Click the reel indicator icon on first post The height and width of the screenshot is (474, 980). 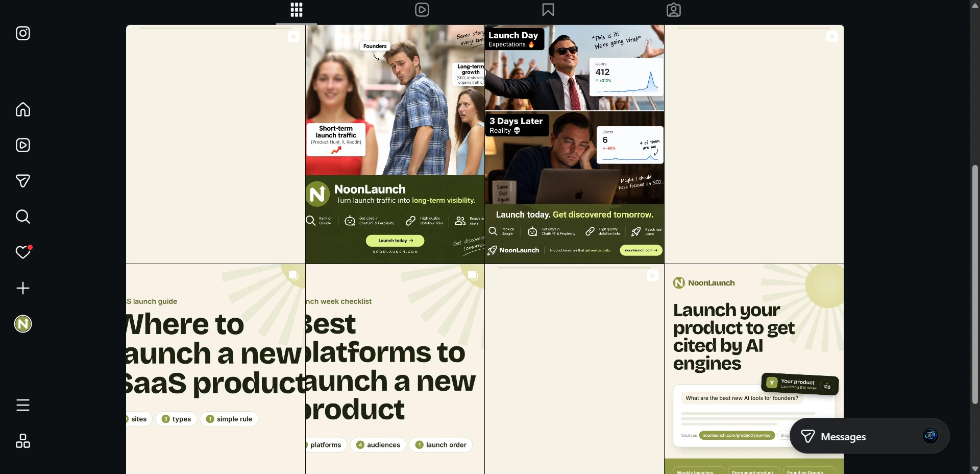point(293,37)
